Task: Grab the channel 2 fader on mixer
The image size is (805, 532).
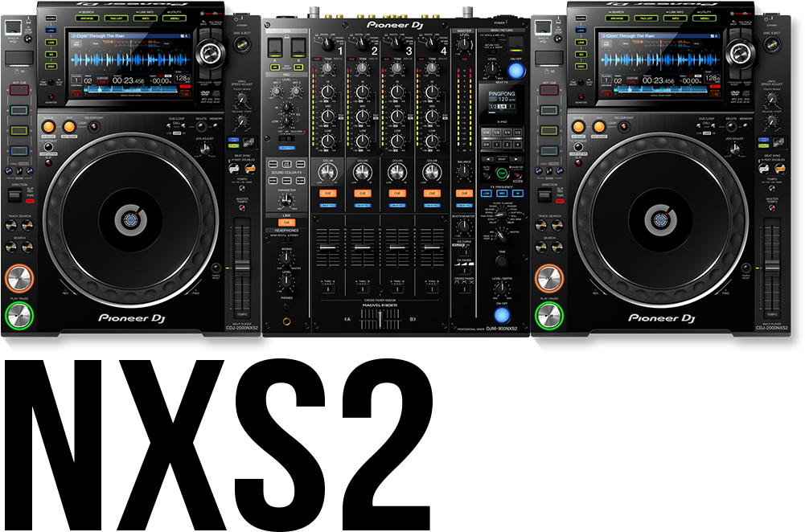Action: pos(363,248)
